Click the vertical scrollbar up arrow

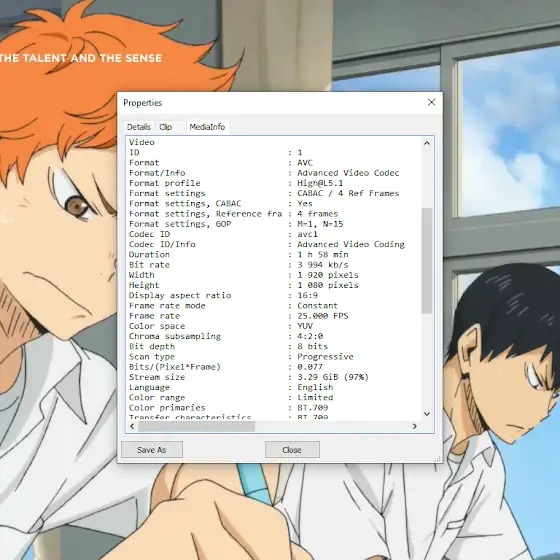coord(427,143)
